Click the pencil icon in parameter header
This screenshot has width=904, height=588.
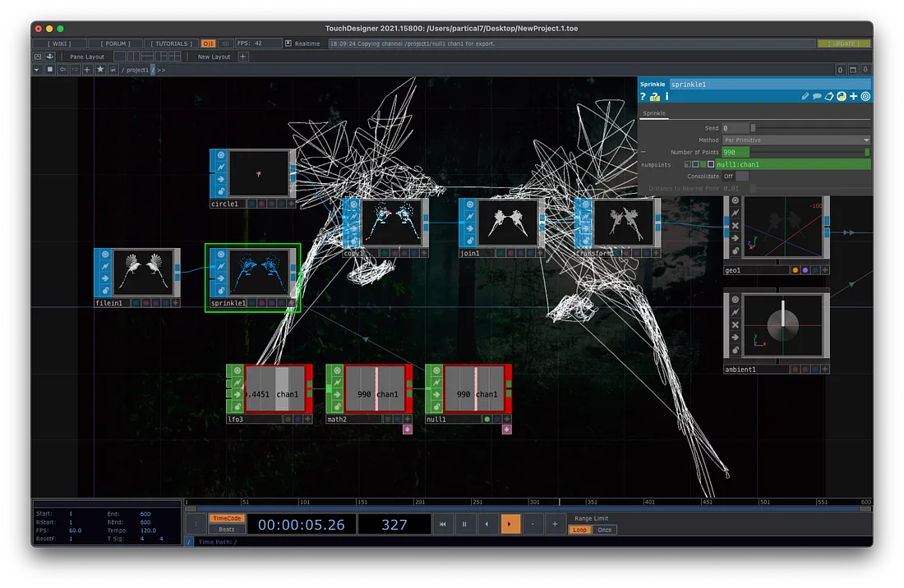tap(805, 97)
